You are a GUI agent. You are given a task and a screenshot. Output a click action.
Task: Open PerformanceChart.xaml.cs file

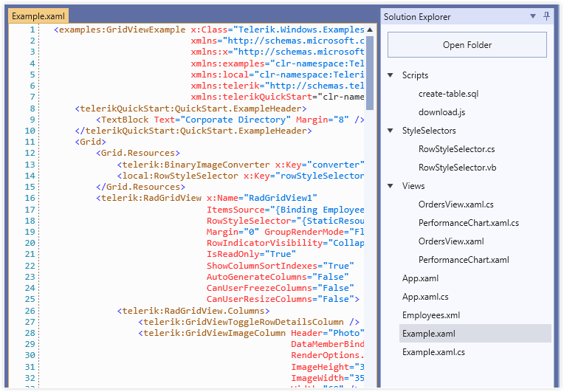click(x=468, y=223)
